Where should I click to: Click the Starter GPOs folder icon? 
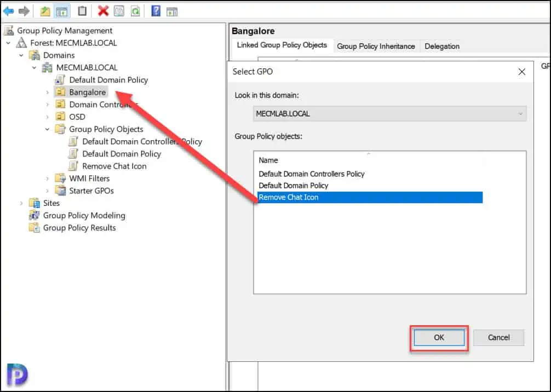[60, 191]
